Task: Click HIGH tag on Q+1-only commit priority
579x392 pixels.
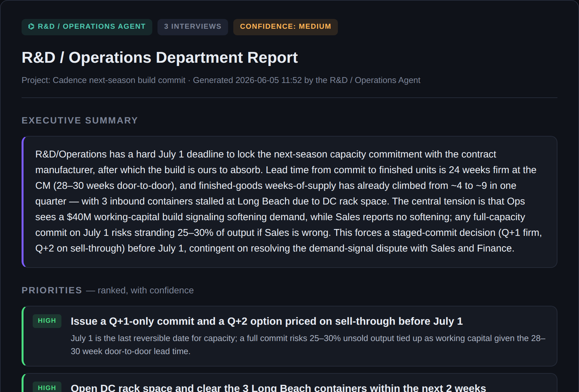Action: [x=47, y=321]
